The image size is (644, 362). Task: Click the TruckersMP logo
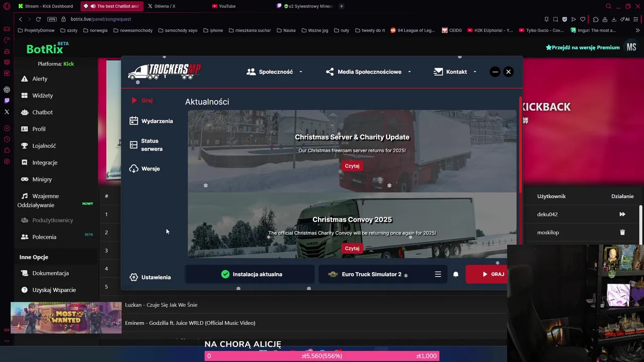(165, 72)
